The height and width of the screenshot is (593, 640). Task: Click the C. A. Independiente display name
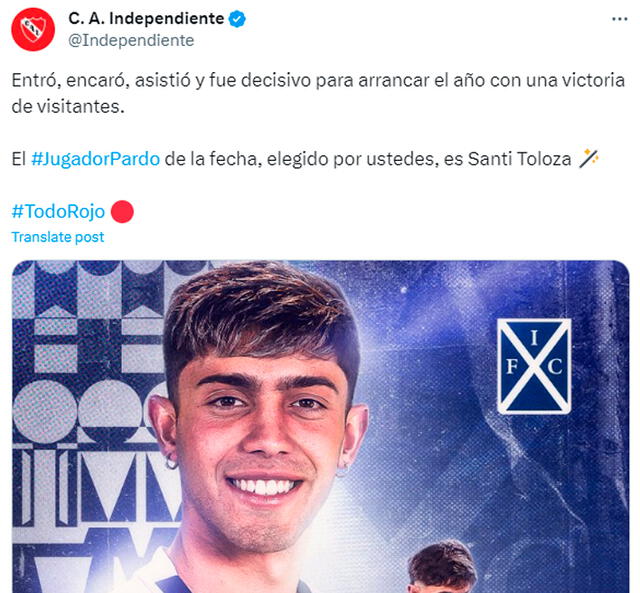(x=146, y=19)
